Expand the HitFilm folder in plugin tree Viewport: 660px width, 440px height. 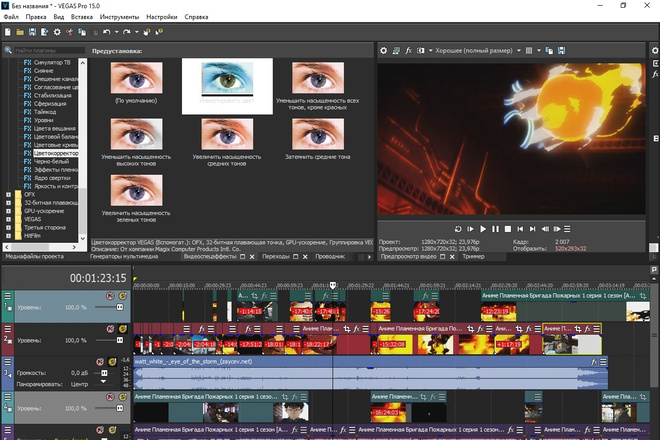[x=8, y=236]
